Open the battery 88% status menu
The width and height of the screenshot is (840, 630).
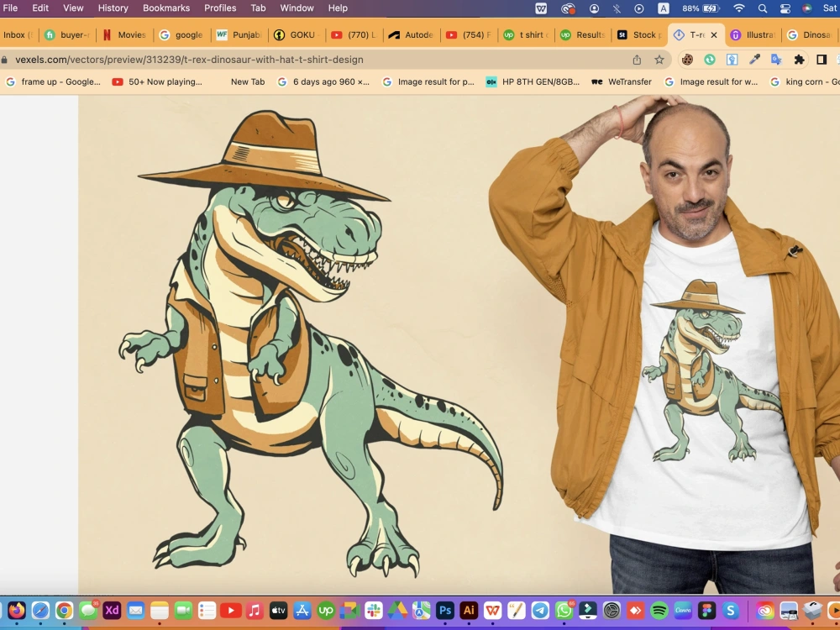700,8
